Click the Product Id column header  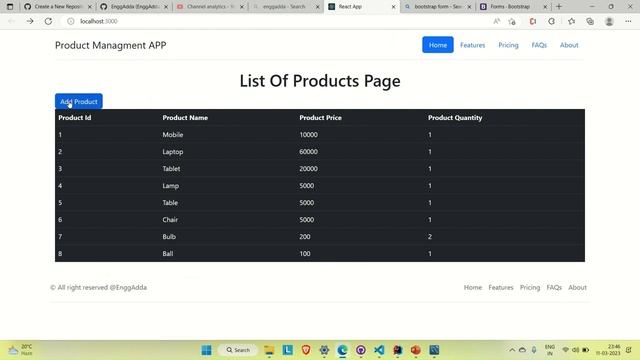coord(75,118)
